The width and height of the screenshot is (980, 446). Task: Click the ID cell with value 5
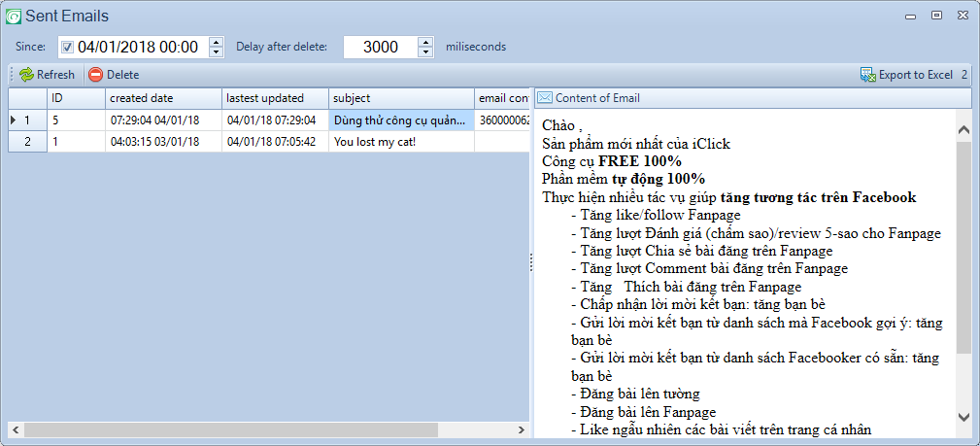[x=76, y=120]
